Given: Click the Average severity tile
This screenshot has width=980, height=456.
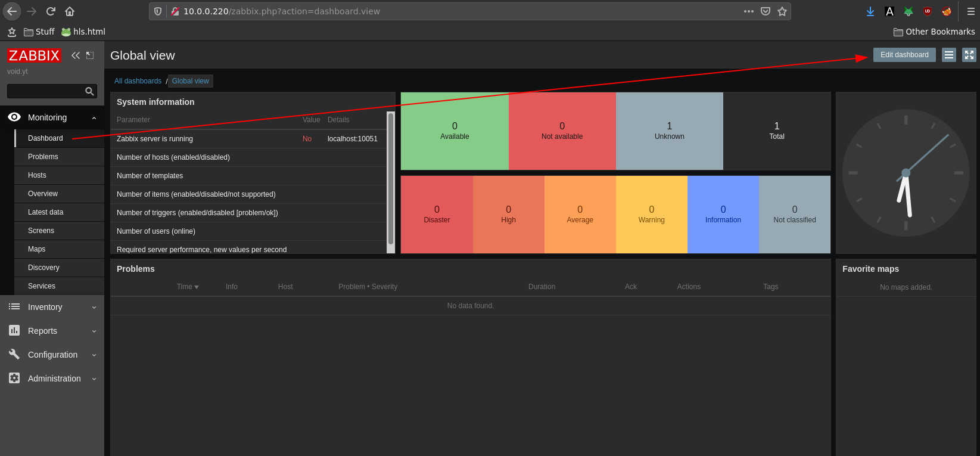Looking at the screenshot, I should click(x=580, y=215).
